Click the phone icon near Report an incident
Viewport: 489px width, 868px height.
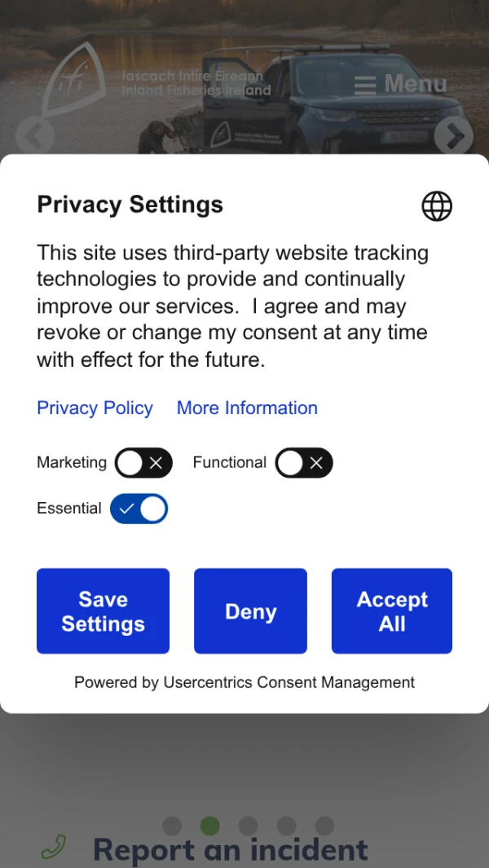[54, 848]
